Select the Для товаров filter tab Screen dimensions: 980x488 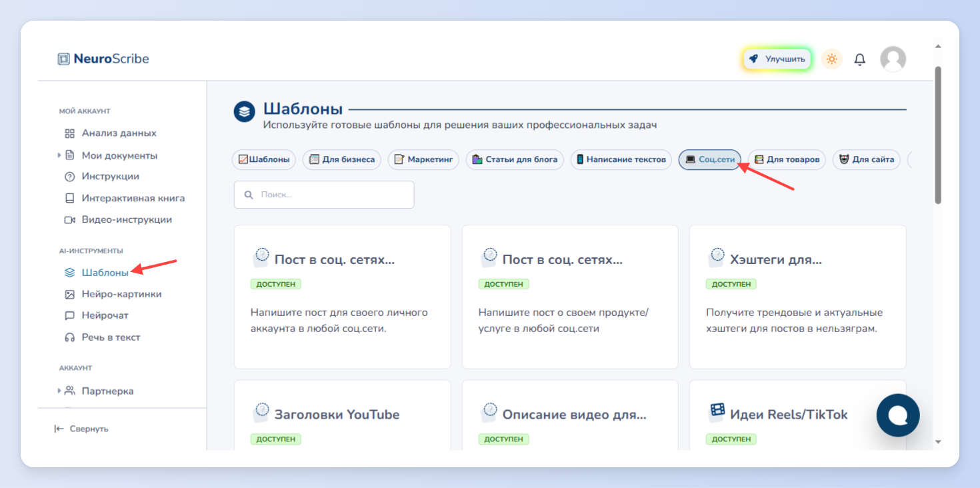(787, 160)
